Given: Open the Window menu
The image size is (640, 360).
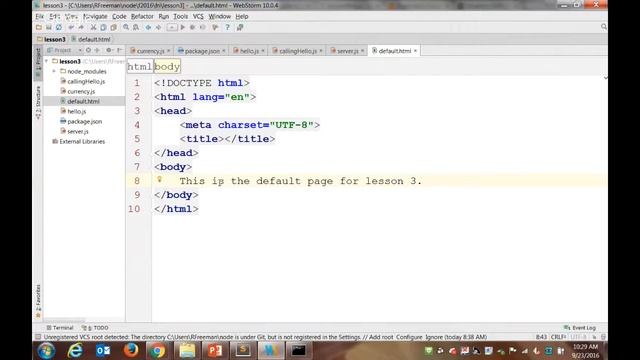Looking at the screenshot, I should 220,16.
